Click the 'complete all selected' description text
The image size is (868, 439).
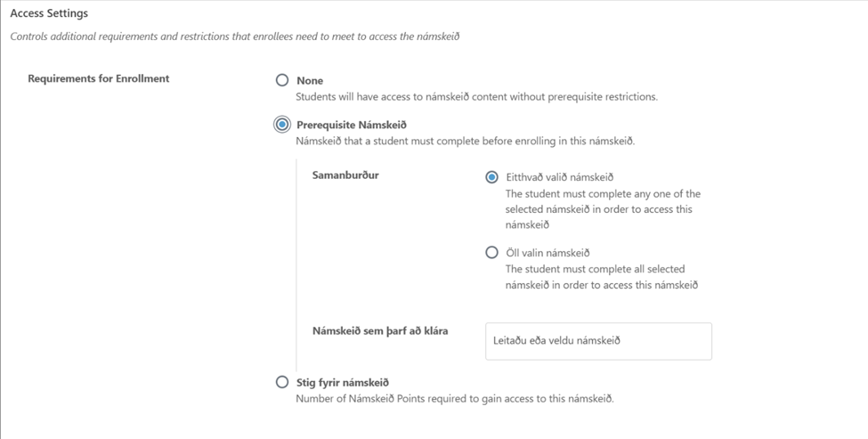pyautogui.click(x=601, y=277)
